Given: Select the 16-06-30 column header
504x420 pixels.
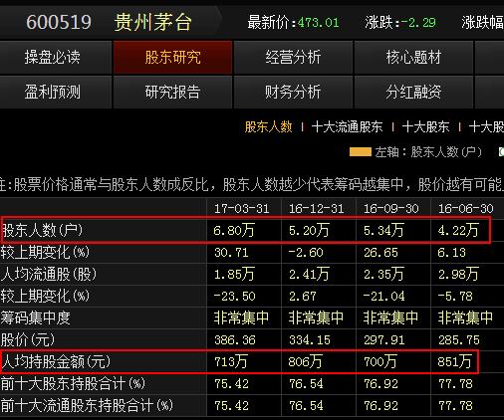Looking at the screenshot, I should click(465, 209).
